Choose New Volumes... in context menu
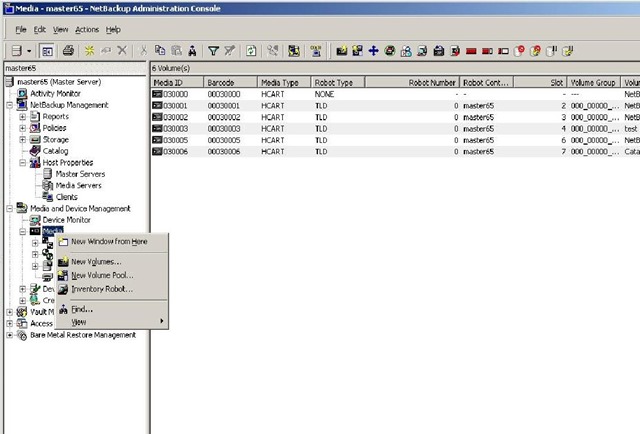640x434 pixels. click(111, 262)
